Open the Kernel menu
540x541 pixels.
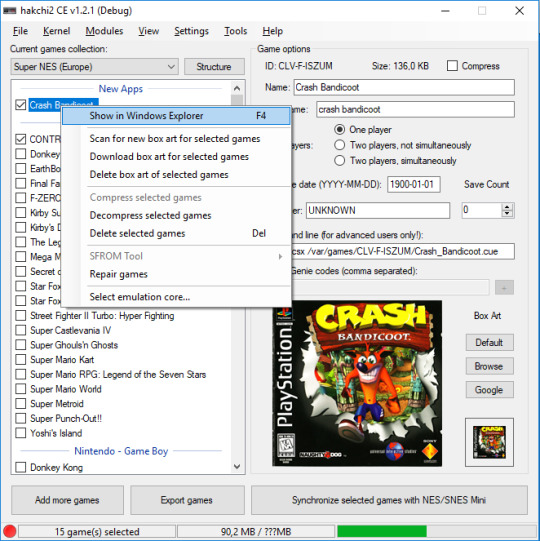click(57, 31)
